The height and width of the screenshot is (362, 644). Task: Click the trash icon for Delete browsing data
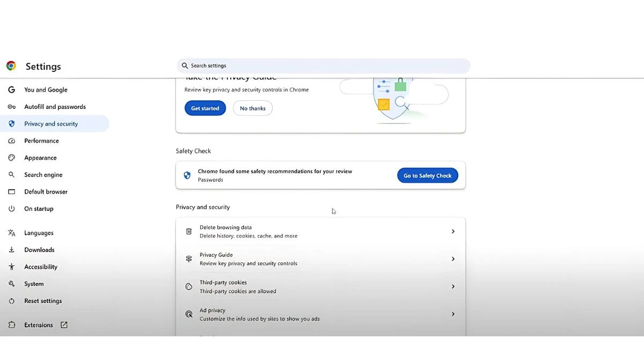(x=189, y=232)
